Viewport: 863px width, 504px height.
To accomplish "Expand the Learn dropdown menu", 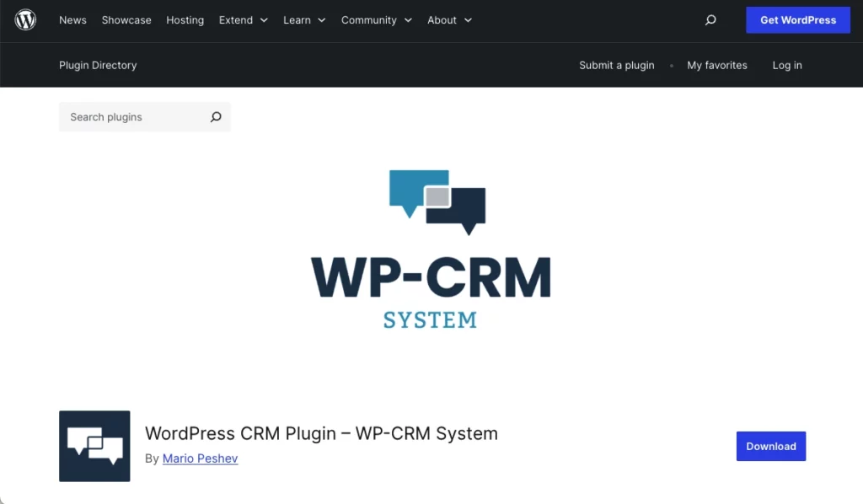I will pos(303,19).
